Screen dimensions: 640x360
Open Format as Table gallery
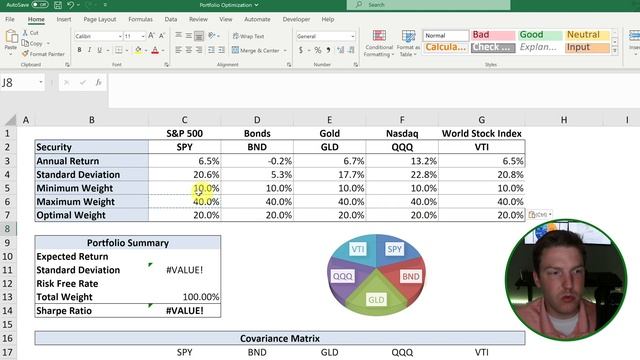(x=408, y=43)
